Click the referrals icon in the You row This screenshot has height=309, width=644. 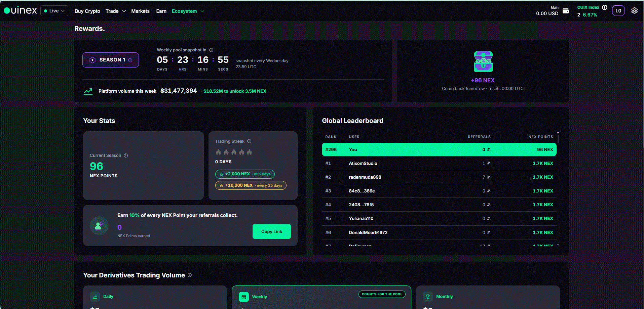point(489,149)
